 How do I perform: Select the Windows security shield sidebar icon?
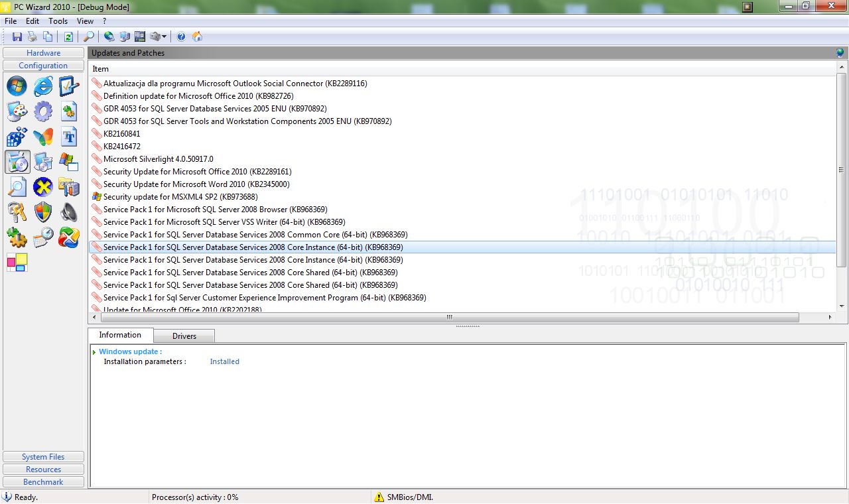[x=43, y=212]
